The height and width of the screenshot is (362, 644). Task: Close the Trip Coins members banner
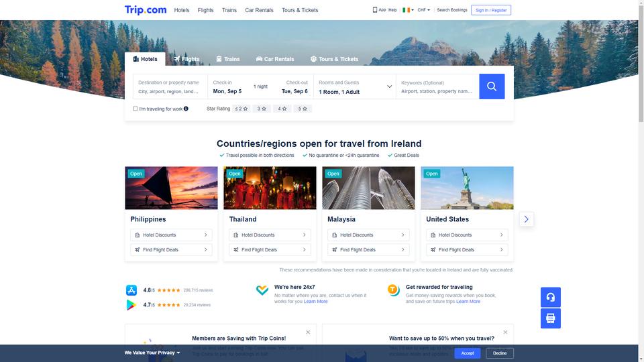tap(308, 332)
